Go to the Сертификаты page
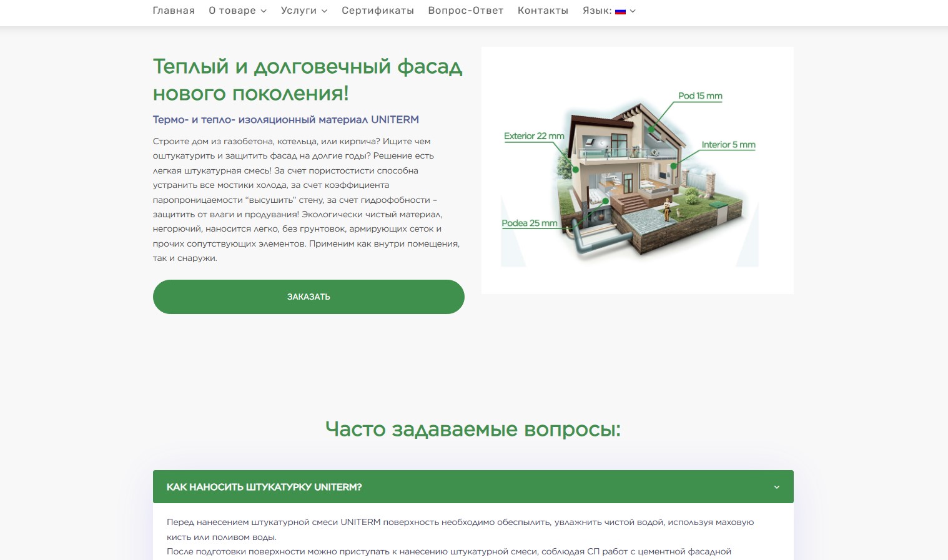The width and height of the screenshot is (948, 560). pyautogui.click(x=378, y=11)
